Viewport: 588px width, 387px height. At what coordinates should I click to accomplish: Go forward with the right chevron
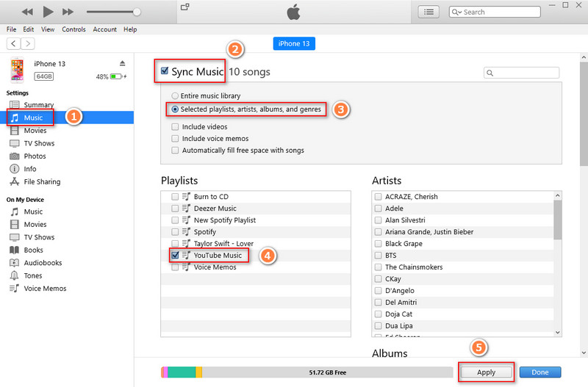28,44
